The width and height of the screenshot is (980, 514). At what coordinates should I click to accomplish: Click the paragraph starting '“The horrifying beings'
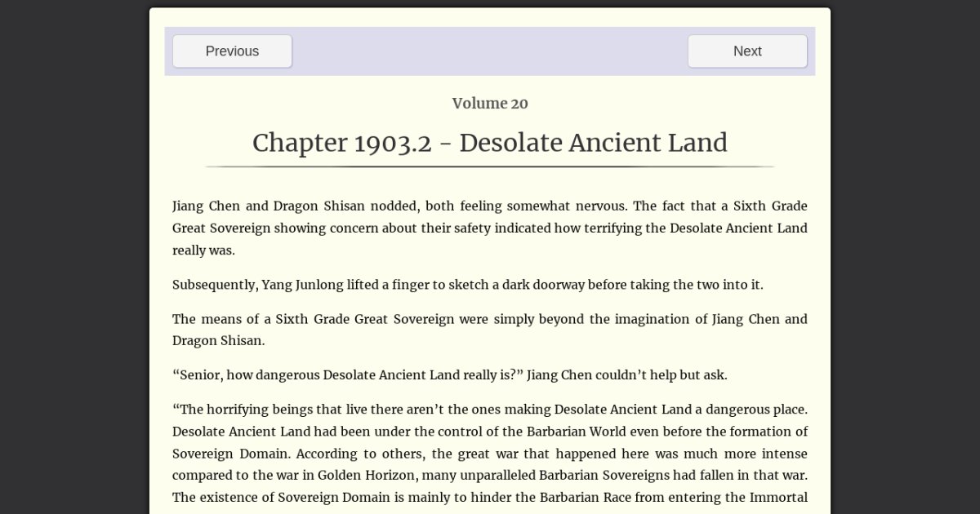coord(490,453)
